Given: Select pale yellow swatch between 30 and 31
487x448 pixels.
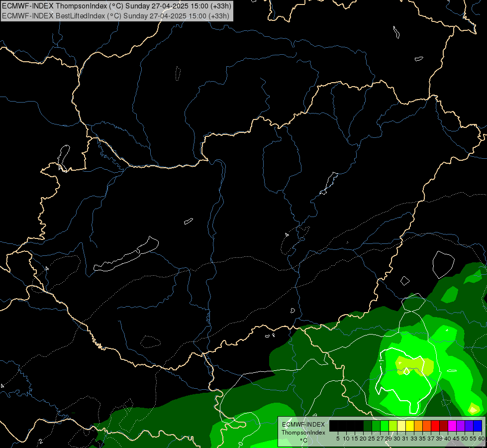Looking at the screenshot, I should click(401, 426).
